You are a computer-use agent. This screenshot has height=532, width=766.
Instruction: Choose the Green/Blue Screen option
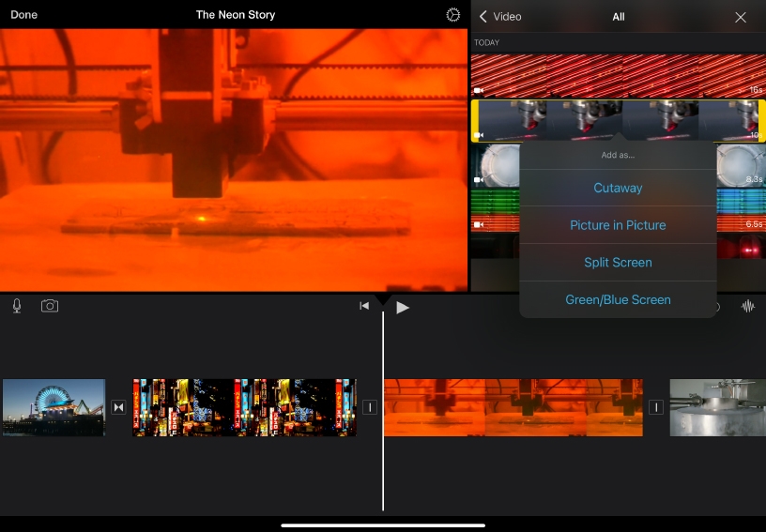(618, 300)
